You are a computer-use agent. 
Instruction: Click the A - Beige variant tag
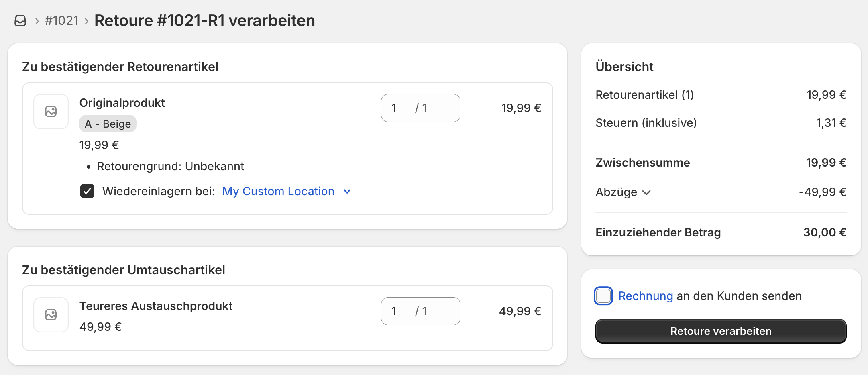coord(108,124)
